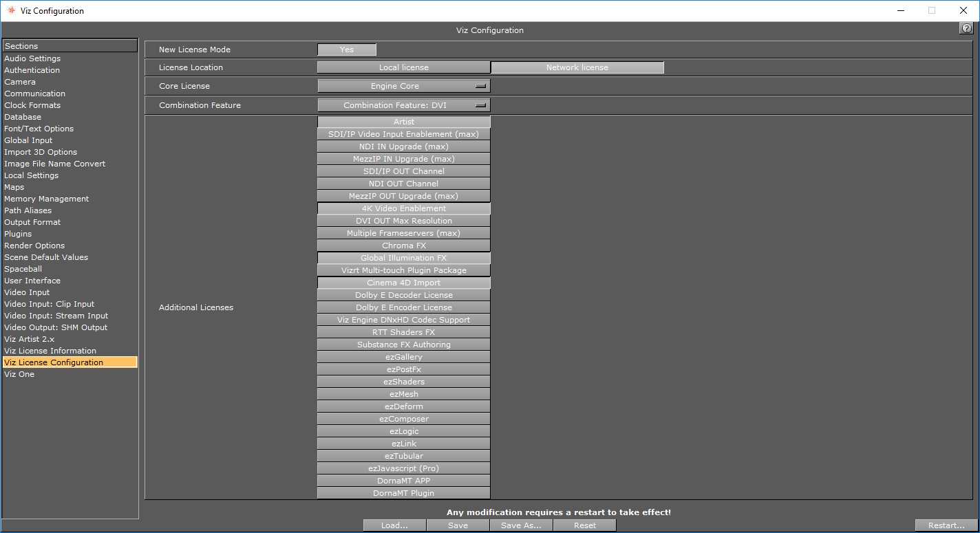Toggle Dolby E Encoder License
This screenshot has width=980, height=533.
pyautogui.click(x=404, y=307)
